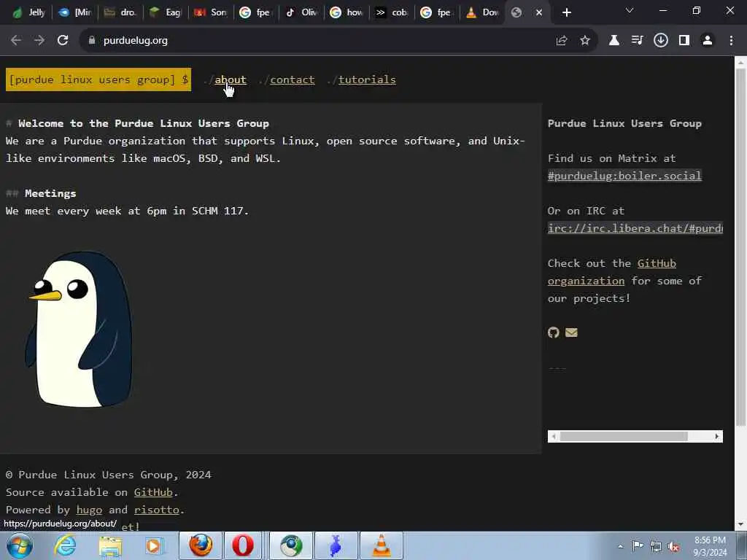Click the page vertical scrollbar down arrow
The image size is (747, 560).
pos(740,525)
